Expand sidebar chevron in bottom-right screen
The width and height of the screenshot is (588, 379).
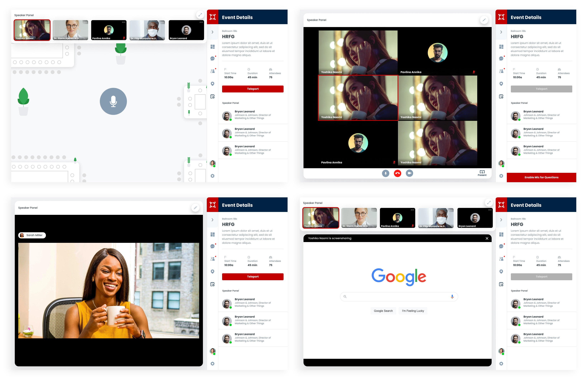[x=501, y=220]
